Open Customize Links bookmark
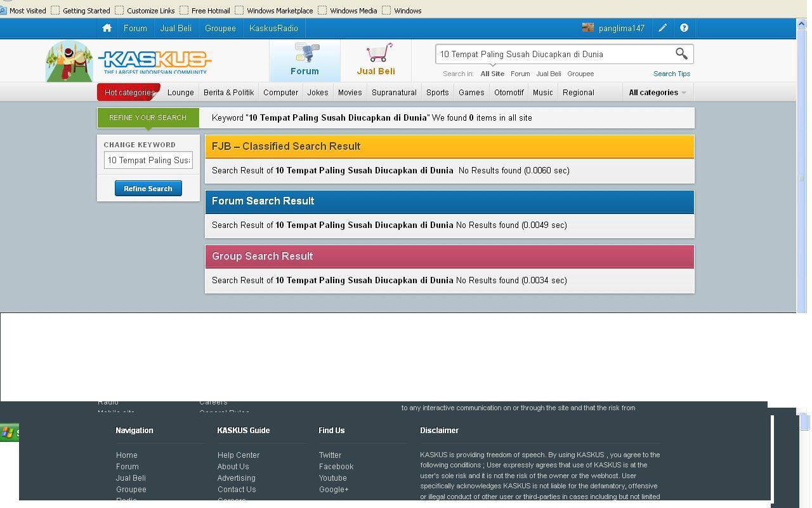 (x=145, y=11)
